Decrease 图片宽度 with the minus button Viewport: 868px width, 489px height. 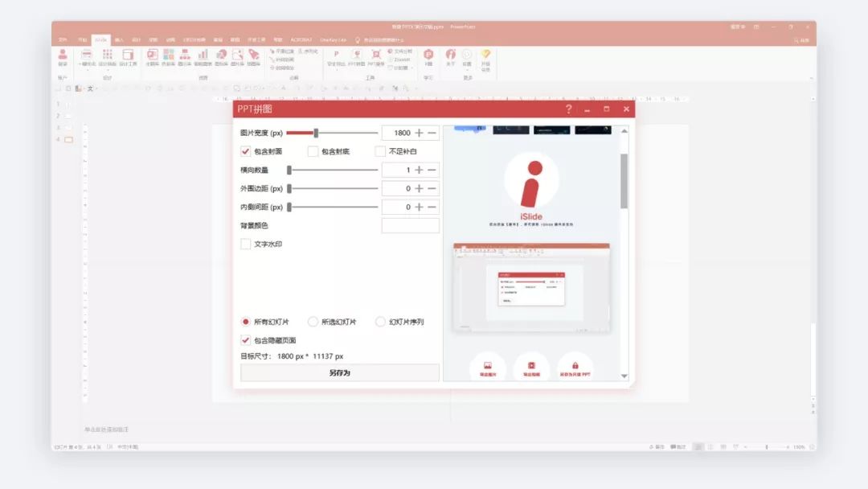pos(432,133)
